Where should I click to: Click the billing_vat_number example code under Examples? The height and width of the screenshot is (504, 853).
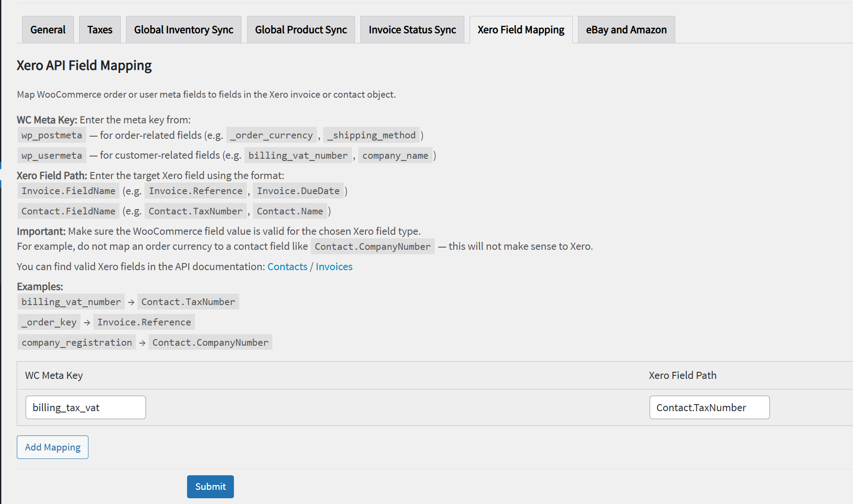[x=71, y=302]
